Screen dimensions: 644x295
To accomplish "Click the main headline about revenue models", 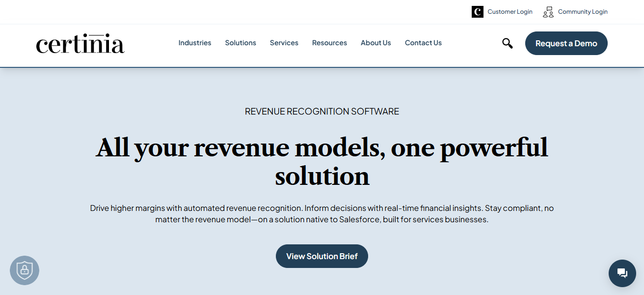I will point(322,161).
